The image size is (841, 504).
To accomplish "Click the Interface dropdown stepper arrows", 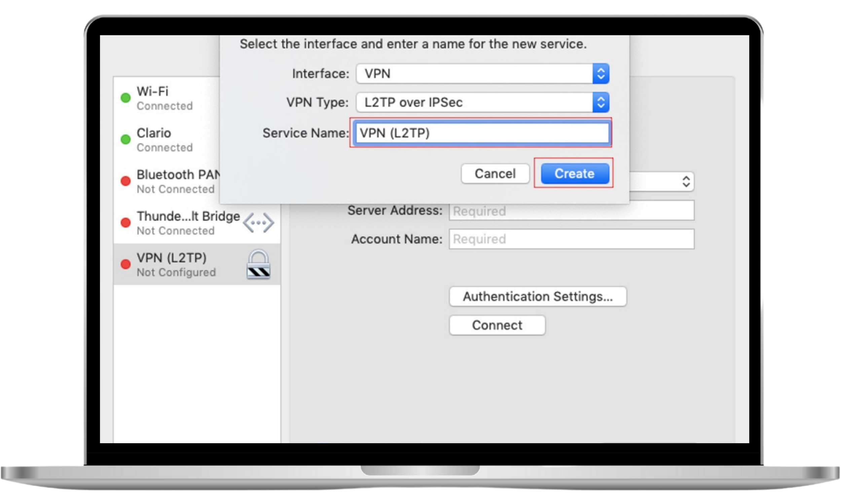I will point(601,73).
